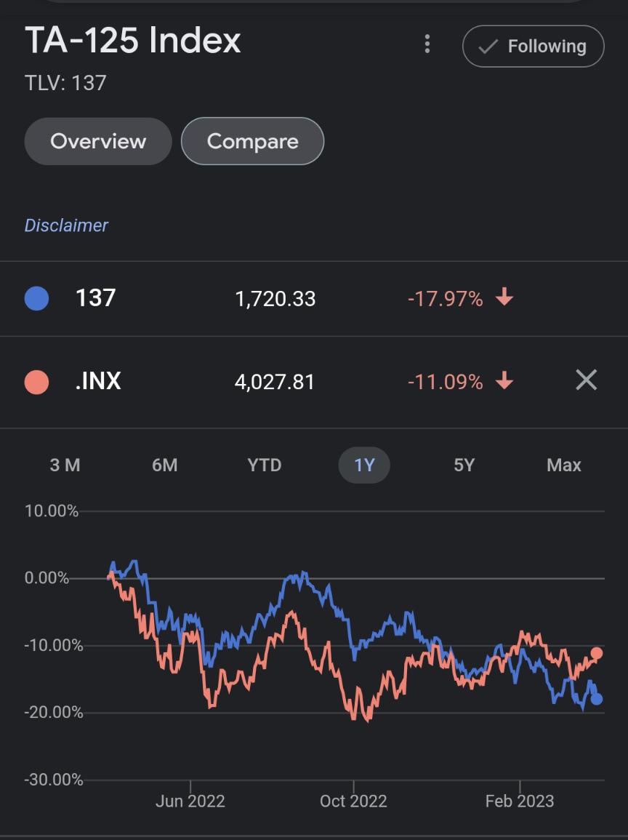Viewport: 628px width, 840px height.
Task: Click the blue endpoint dot on chart
Action: coord(597,699)
